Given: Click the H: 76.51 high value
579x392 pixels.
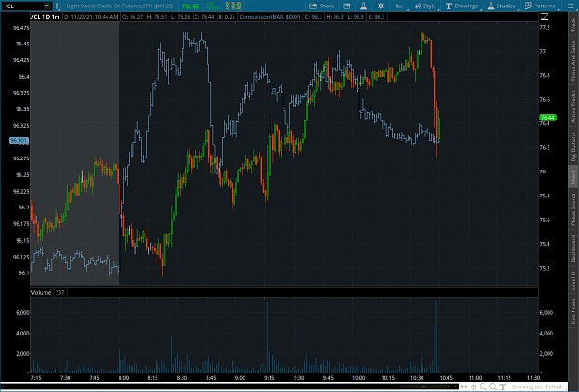Looking at the screenshot, I should tap(157, 17).
